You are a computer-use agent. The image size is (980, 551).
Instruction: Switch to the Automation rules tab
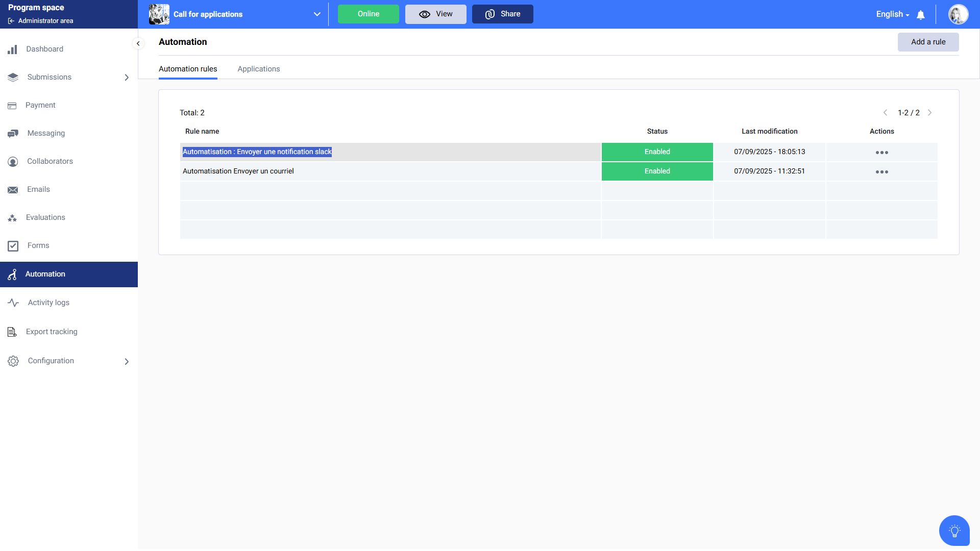coord(188,69)
